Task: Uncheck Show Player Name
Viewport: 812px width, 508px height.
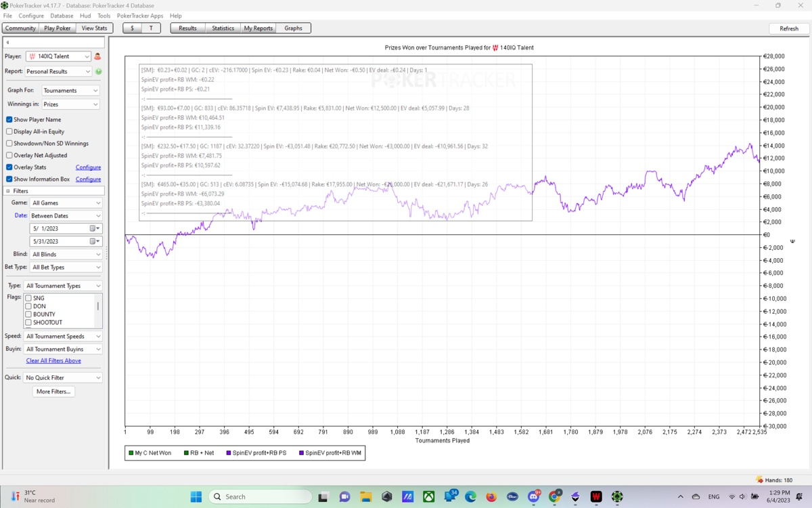Action: click(9, 120)
